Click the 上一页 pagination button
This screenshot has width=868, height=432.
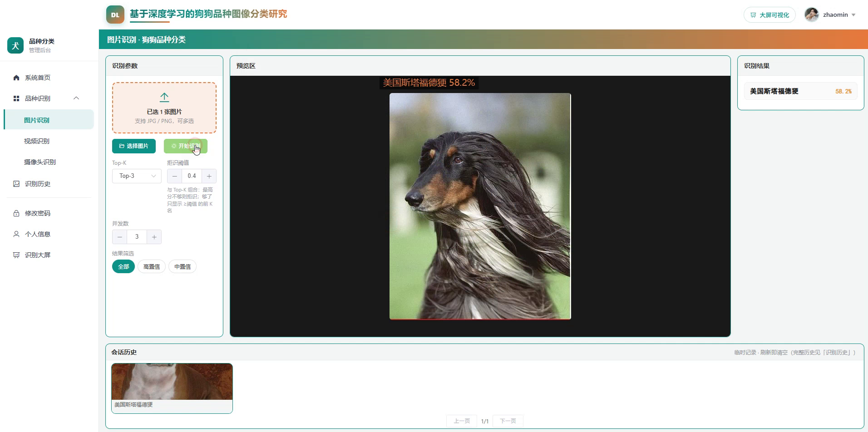[462, 421]
